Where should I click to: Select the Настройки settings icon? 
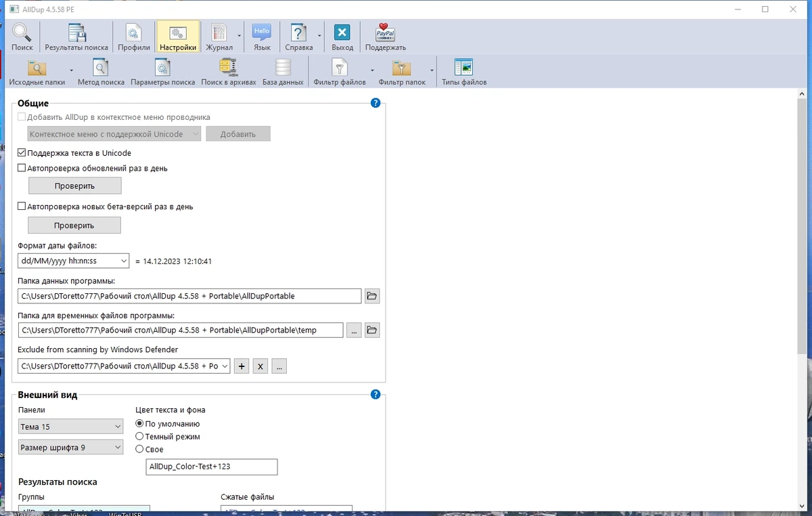[x=178, y=37]
